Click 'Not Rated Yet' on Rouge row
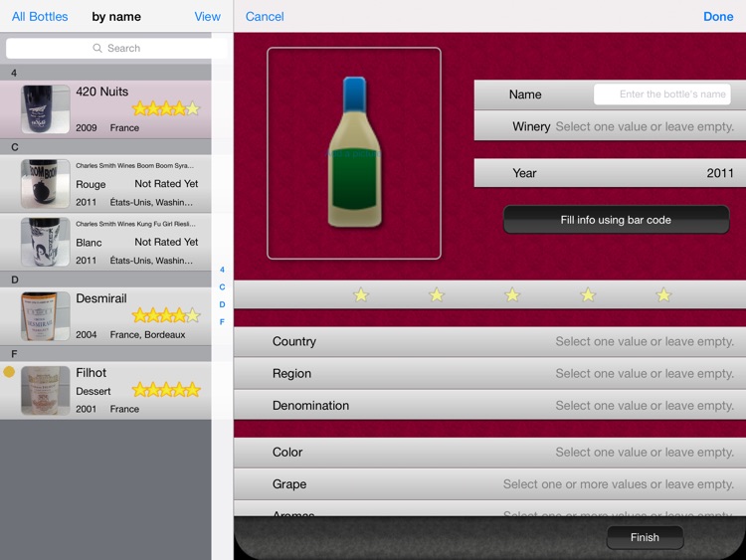This screenshot has height=560, width=746. click(x=166, y=184)
